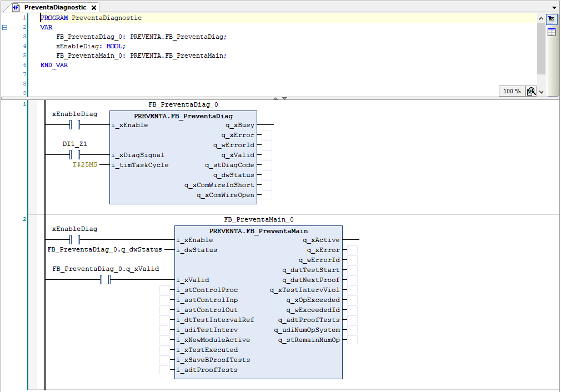Viewport: 561px width, 392px height.
Task: Click scroll-up arrow of declaration scrollbar
Action: [x=541, y=18]
